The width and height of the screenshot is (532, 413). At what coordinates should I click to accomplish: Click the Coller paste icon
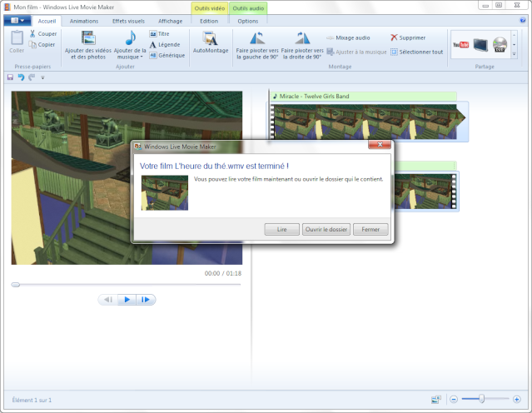(x=17, y=37)
